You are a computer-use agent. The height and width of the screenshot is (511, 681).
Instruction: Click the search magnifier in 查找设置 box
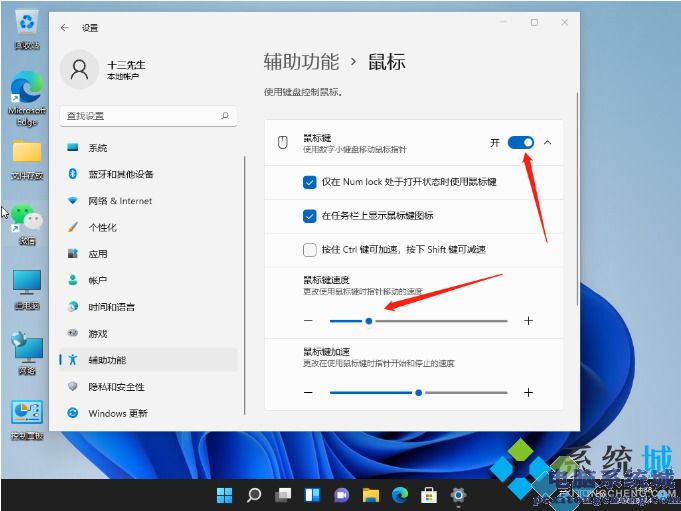225,116
